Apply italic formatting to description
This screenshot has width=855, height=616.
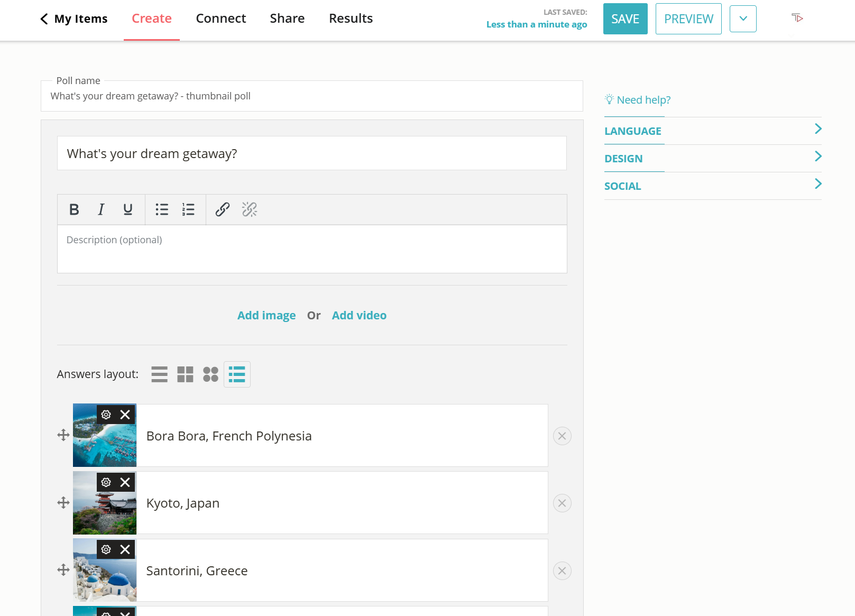pos(101,209)
